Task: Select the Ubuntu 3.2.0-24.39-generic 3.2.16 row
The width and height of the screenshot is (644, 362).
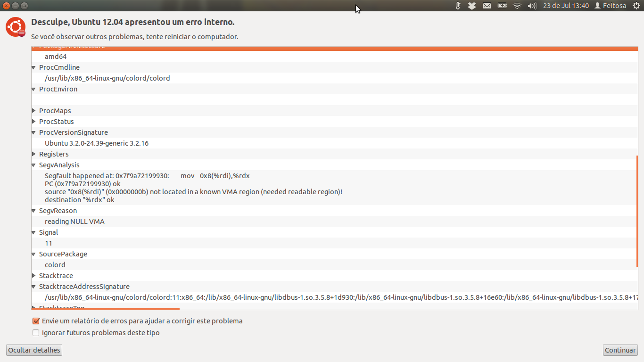Action: point(335,143)
